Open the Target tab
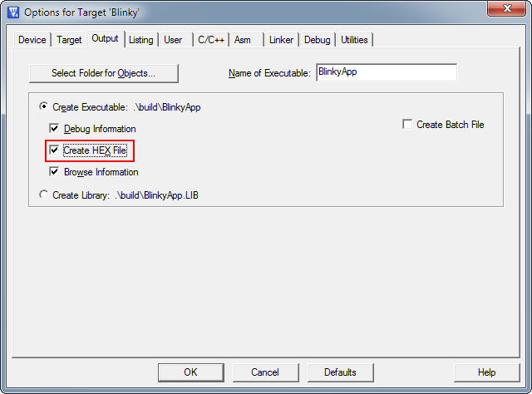This screenshot has height=394, width=532. pyautogui.click(x=69, y=40)
